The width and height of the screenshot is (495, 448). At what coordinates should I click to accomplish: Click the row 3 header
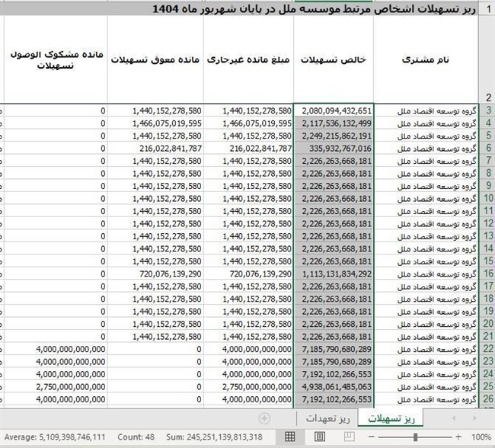(x=488, y=110)
